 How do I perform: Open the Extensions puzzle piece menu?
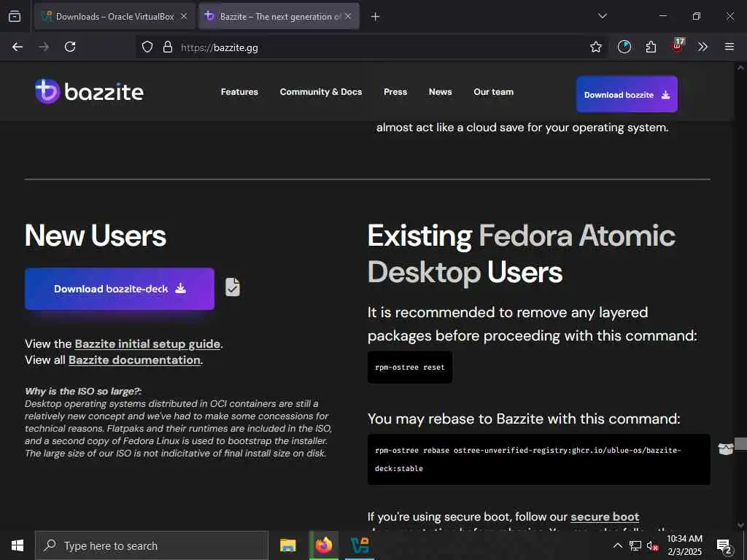[651, 47]
